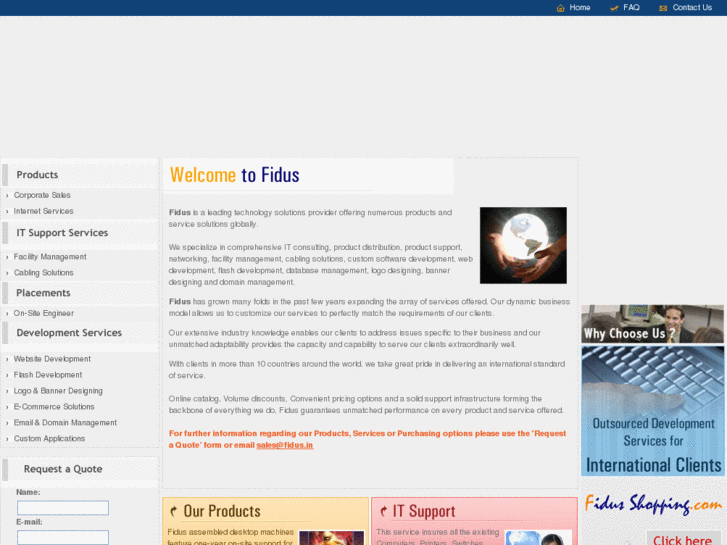Screen dimensions: 727x545
Task: Click the arrow beside Flash Development
Action: 7,375
